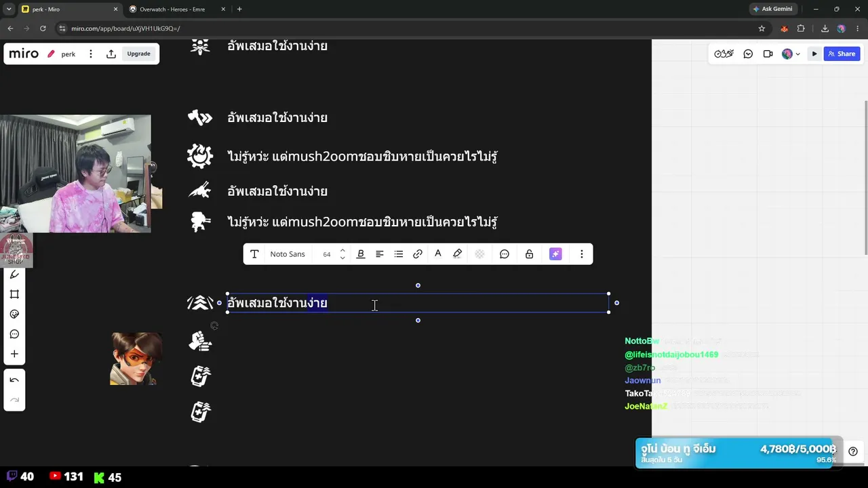The image size is (868, 488).
Task: Toggle bold formatting
Action: pyautogui.click(x=361, y=254)
